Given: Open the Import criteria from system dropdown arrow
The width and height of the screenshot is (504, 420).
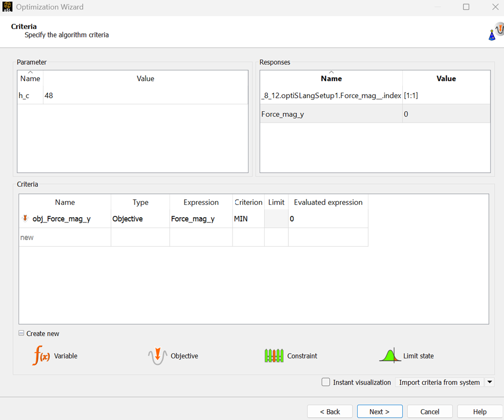Looking at the screenshot, I should pos(490,382).
